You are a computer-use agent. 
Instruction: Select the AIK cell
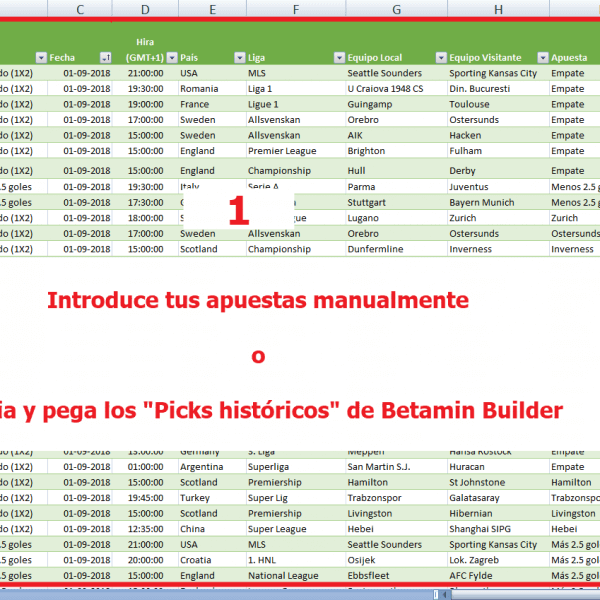(396, 135)
